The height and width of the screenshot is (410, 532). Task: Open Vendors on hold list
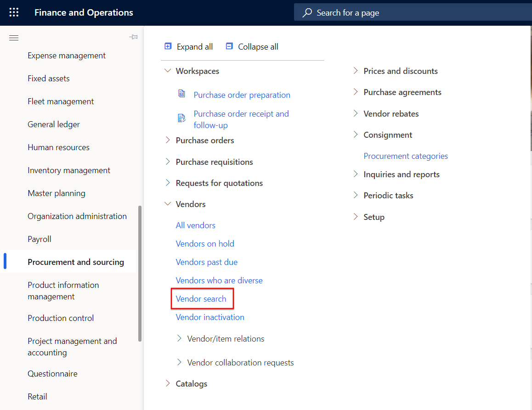(205, 243)
